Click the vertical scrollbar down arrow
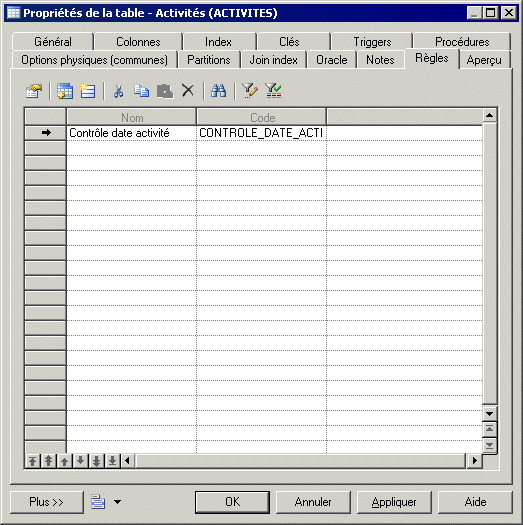The image size is (523, 525). [x=489, y=414]
